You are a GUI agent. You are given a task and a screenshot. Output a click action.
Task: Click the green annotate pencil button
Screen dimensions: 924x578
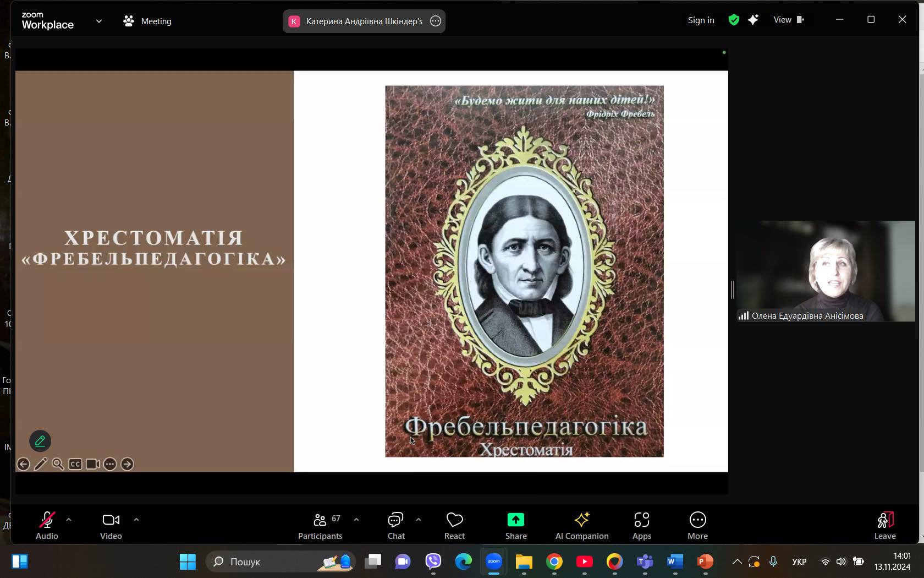pos(40,441)
